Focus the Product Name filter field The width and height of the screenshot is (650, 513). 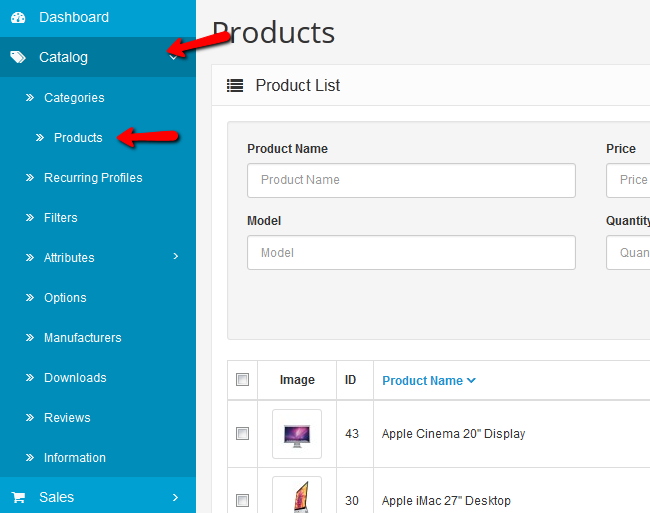[x=411, y=180]
